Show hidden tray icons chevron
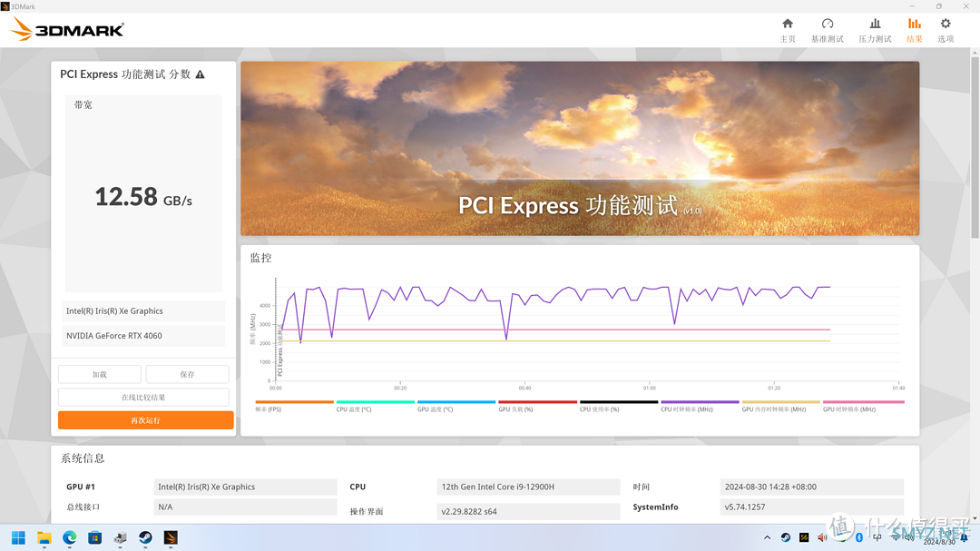Viewport: 980px width, 551px height. (767, 538)
